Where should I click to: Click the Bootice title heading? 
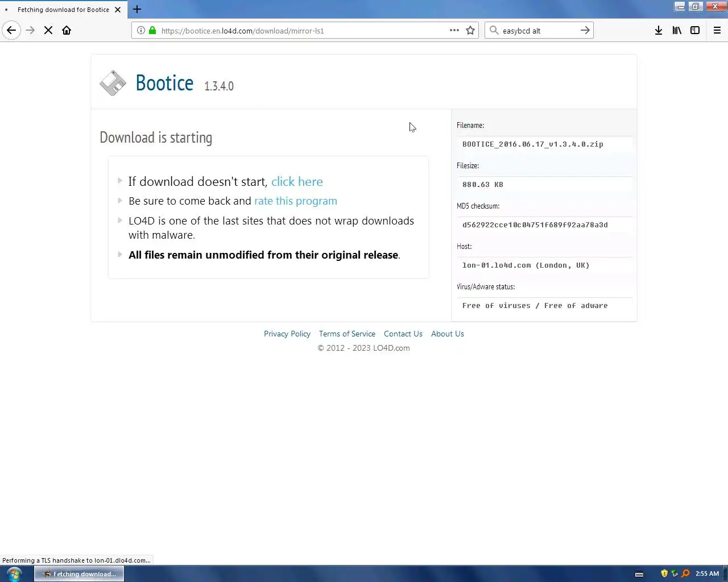[164, 84]
